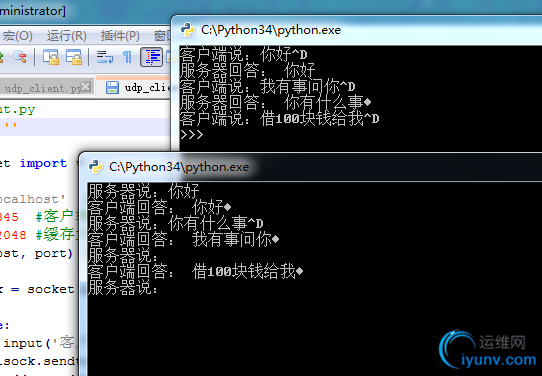Click lower console title C:\Python34\python.exe

(x=179, y=167)
